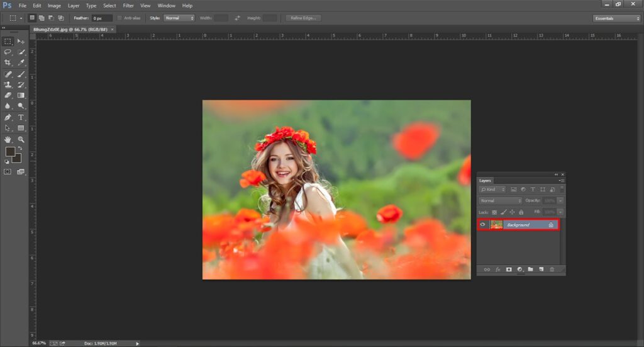Image resolution: width=644 pixels, height=347 pixels.
Task: Select the Eraser tool
Action: point(8,95)
